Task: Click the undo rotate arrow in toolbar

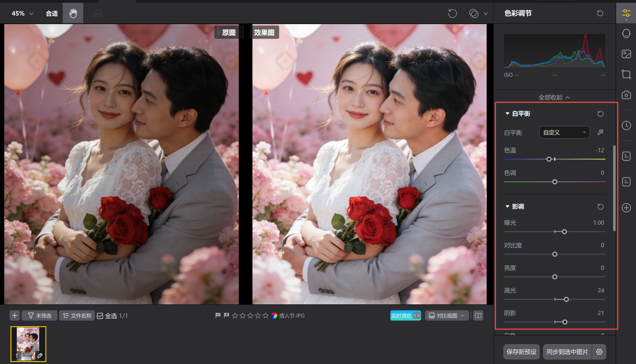Action: 452,13
